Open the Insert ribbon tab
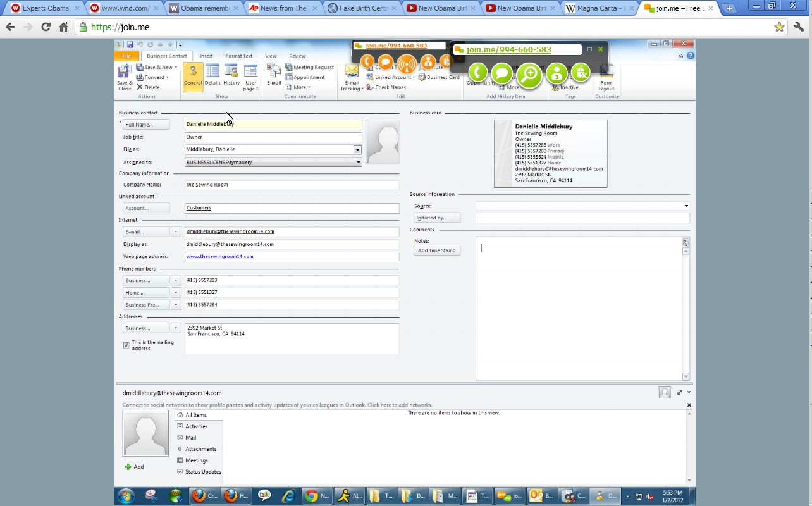Image resolution: width=812 pixels, height=506 pixels. click(206, 56)
